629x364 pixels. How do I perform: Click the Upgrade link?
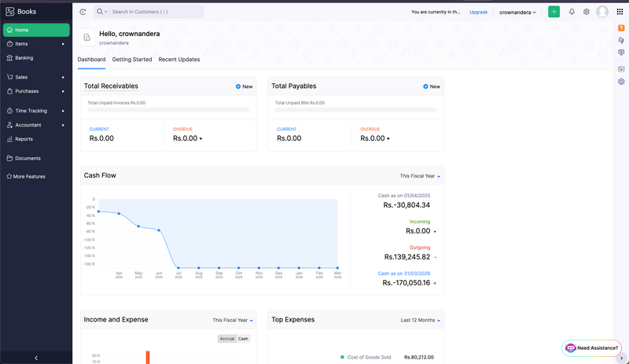[x=478, y=13]
